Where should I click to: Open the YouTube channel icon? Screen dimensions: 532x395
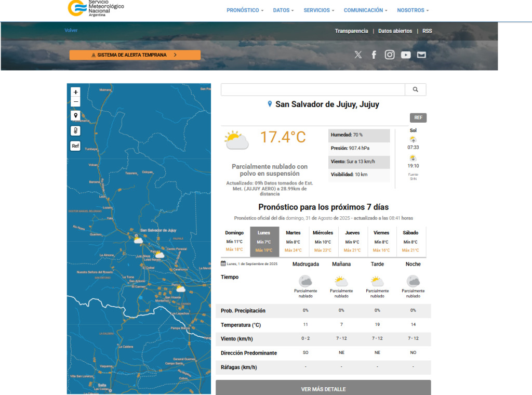[406, 55]
